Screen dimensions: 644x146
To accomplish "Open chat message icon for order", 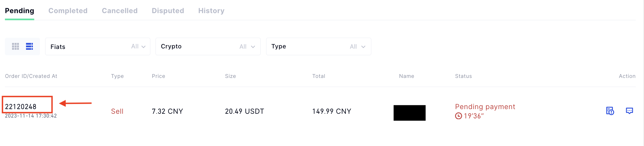I will pyautogui.click(x=629, y=111).
